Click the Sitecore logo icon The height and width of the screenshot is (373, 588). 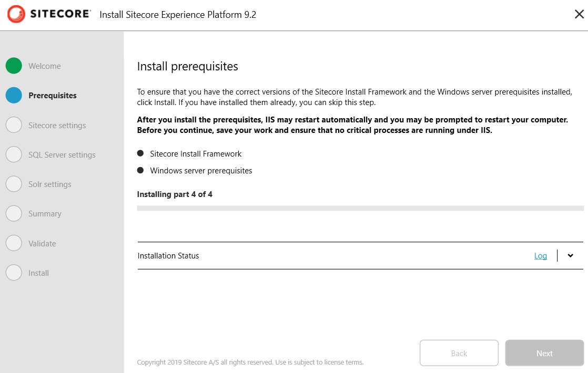[16, 14]
